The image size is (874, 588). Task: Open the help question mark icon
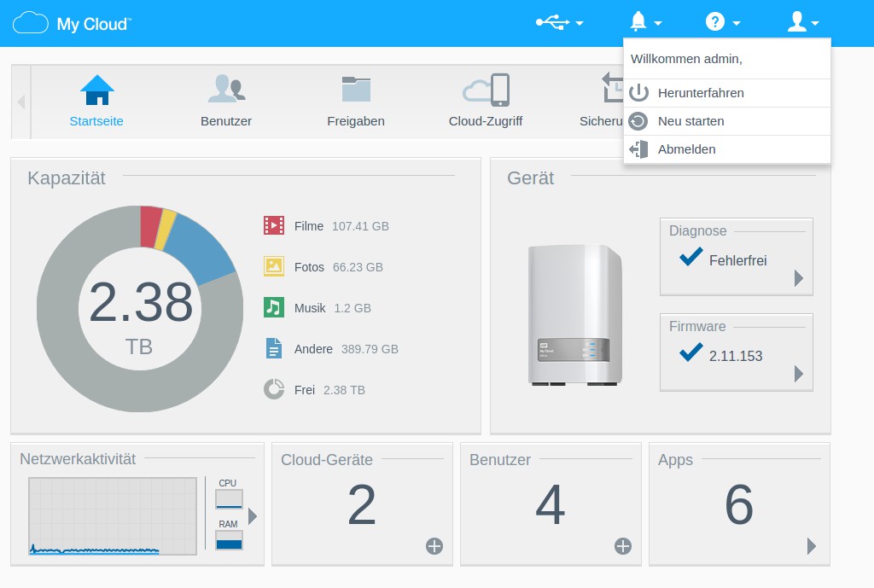pyautogui.click(x=714, y=21)
